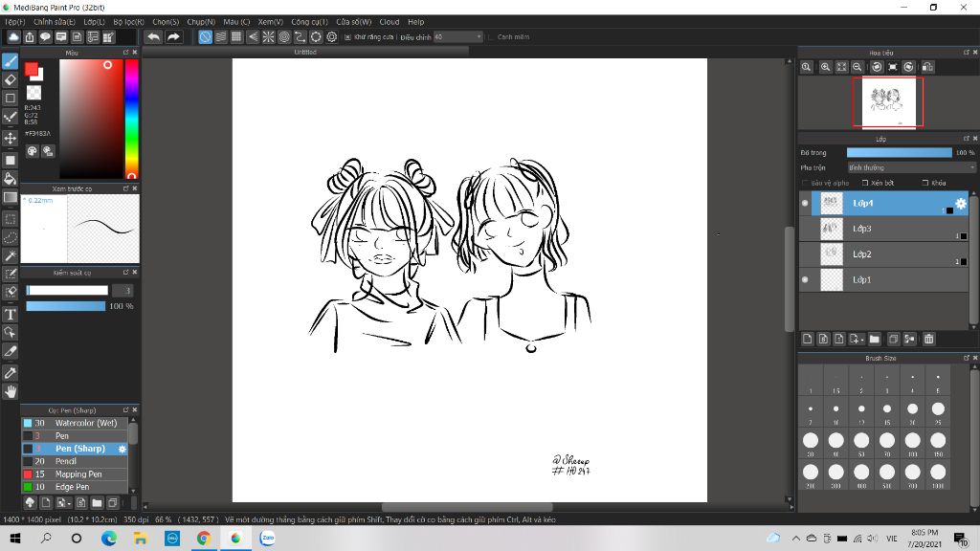Screen dimensions: 980x551
Task: Select the Gradient tool
Action: coord(10,197)
